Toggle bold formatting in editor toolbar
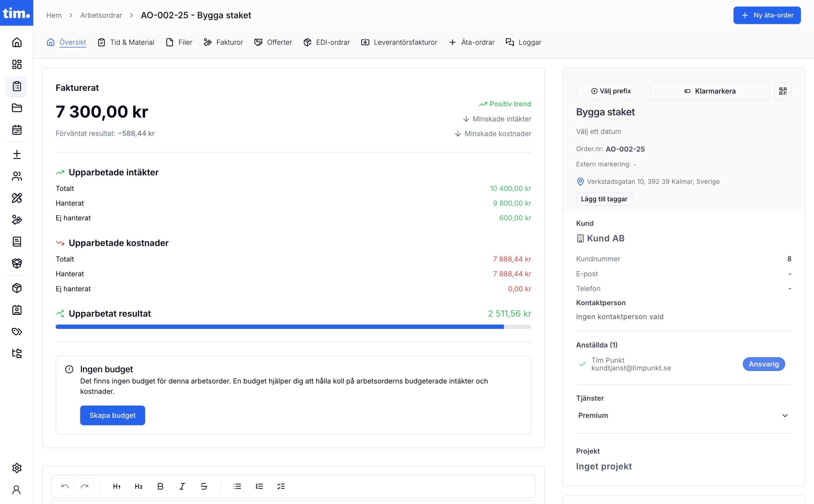The height and width of the screenshot is (504, 814). point(160,486)
